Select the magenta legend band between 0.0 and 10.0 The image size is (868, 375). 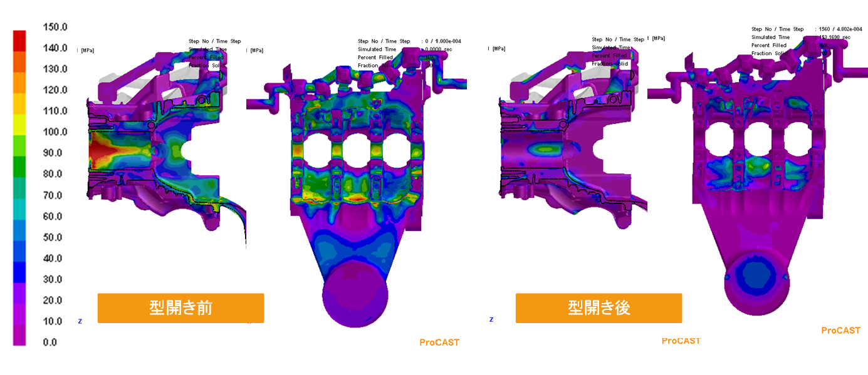pyautogui.click(x=20, y=335)
